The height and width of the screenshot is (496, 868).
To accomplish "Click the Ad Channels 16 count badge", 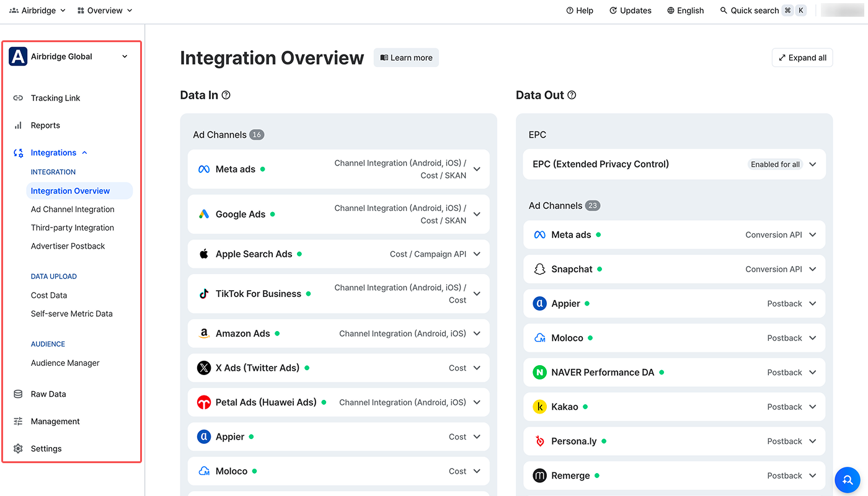I will [x=257, y=135].
